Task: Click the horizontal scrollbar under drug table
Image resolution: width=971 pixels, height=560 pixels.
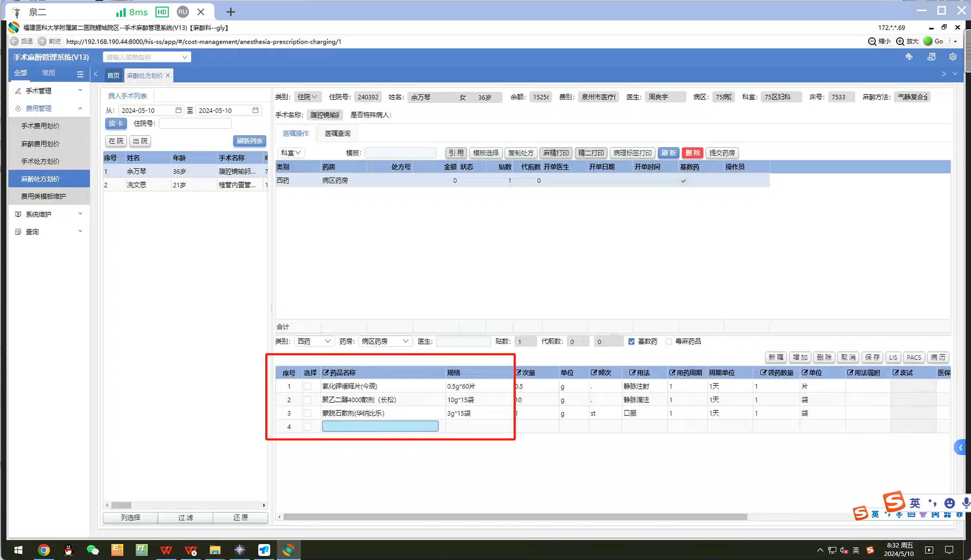Action: coord(515,517)
